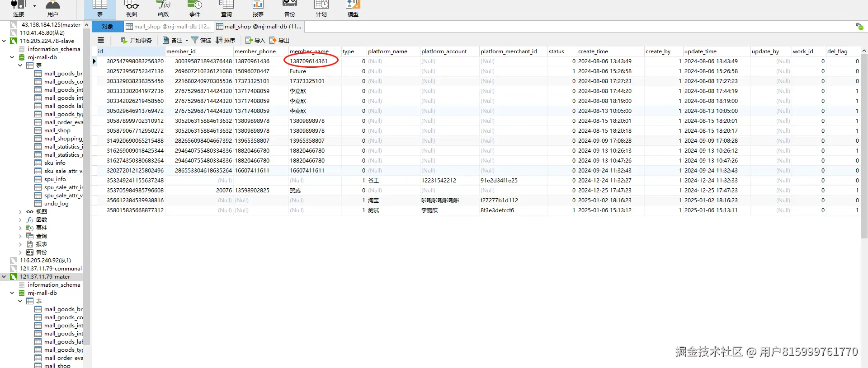Click the 排序 sort button
The width and height of the screenshot is (868, 368).
pyautogui.click(x=226, y=40)
